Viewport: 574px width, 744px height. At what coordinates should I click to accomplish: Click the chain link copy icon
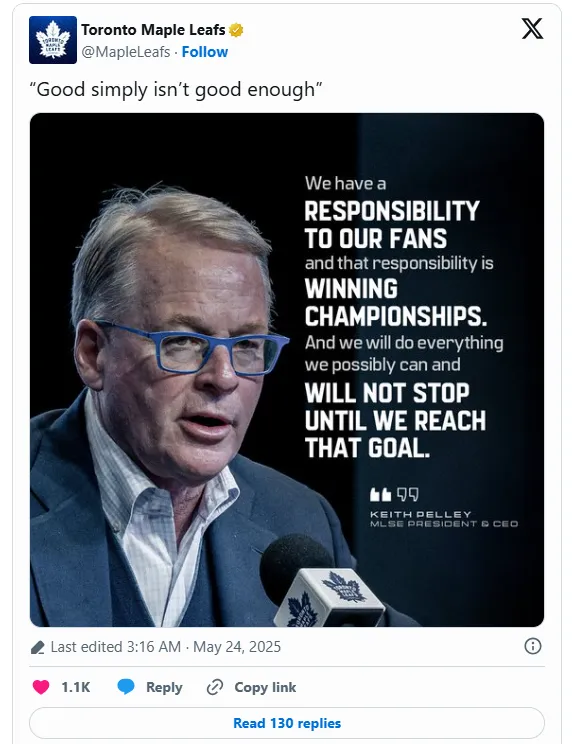click(x=215, y=687)
